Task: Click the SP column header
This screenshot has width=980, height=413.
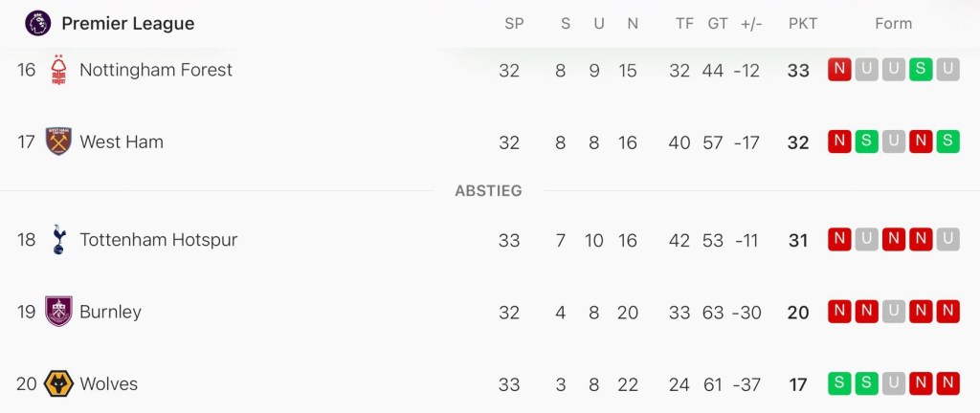Action: pos(514,24)
